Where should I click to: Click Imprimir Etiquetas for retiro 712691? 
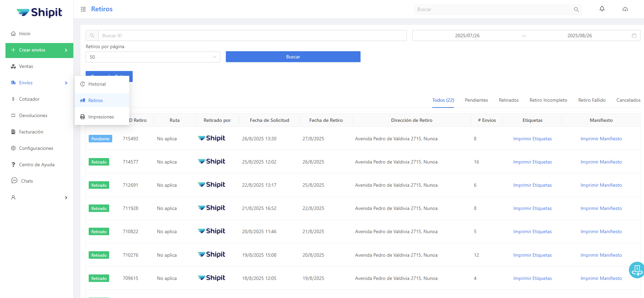click(x=532, y=185)
